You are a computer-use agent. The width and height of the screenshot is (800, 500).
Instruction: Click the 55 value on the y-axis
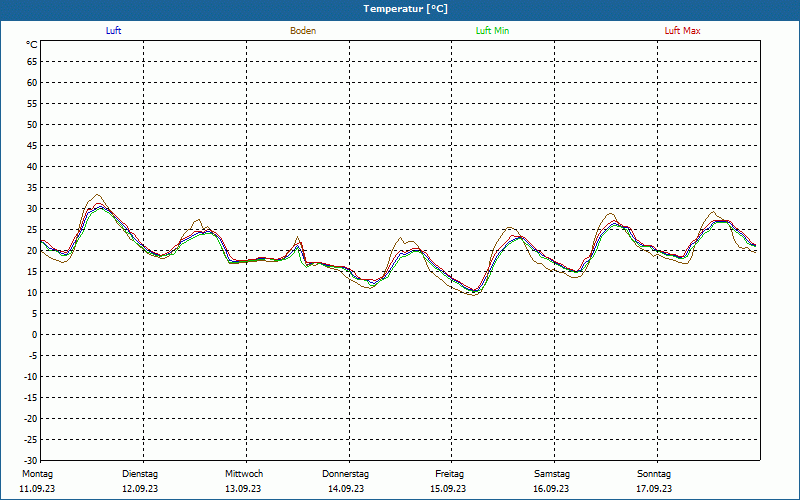click(32, 104)
